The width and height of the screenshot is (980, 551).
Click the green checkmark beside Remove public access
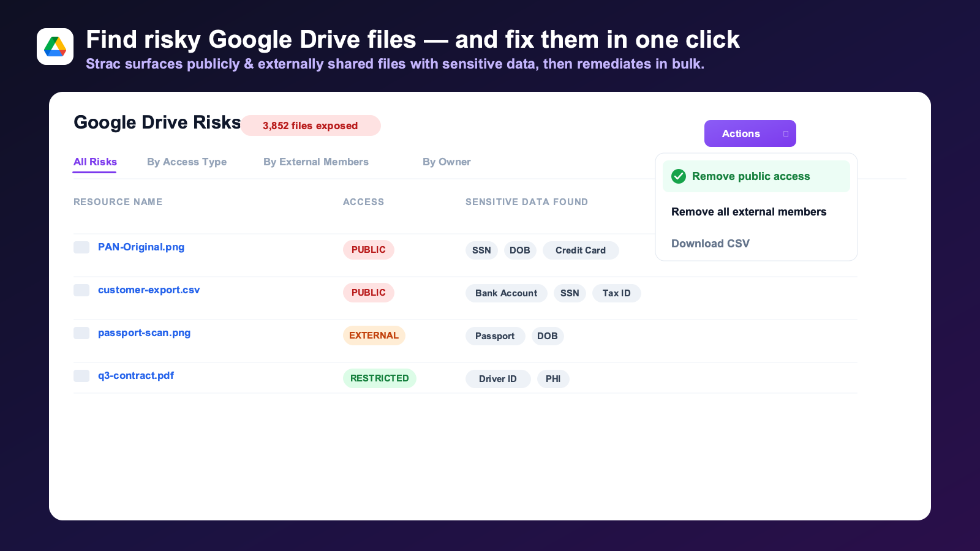pos(679,176)
